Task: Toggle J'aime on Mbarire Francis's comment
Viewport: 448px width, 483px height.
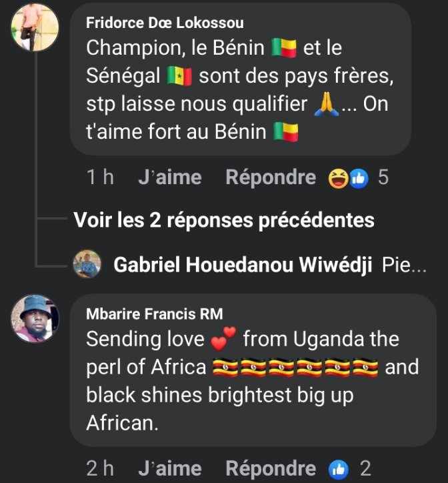Action: click(169, 468)
